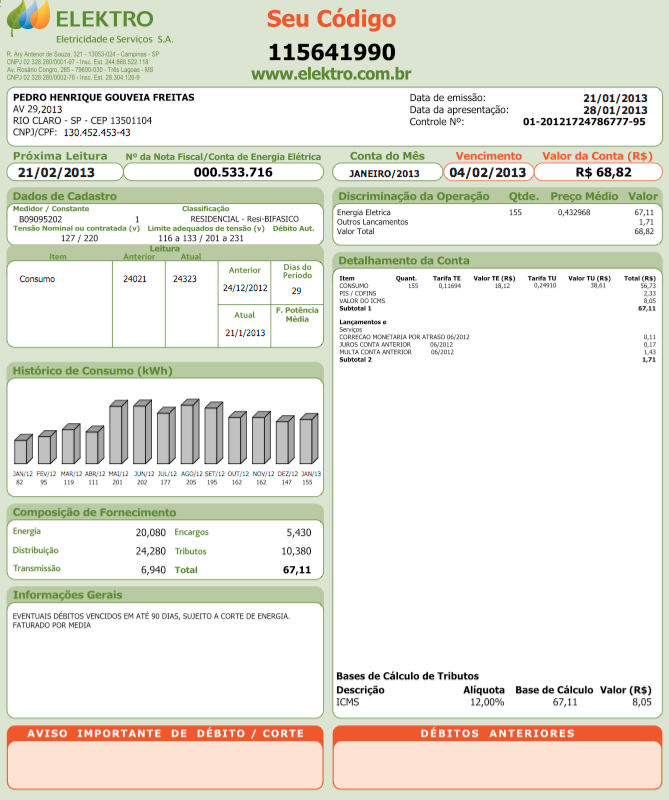This screenshot has width=669, height=800.
Task: Click the Nota Fiscal number 000.533.716 field
Action: 232,172
